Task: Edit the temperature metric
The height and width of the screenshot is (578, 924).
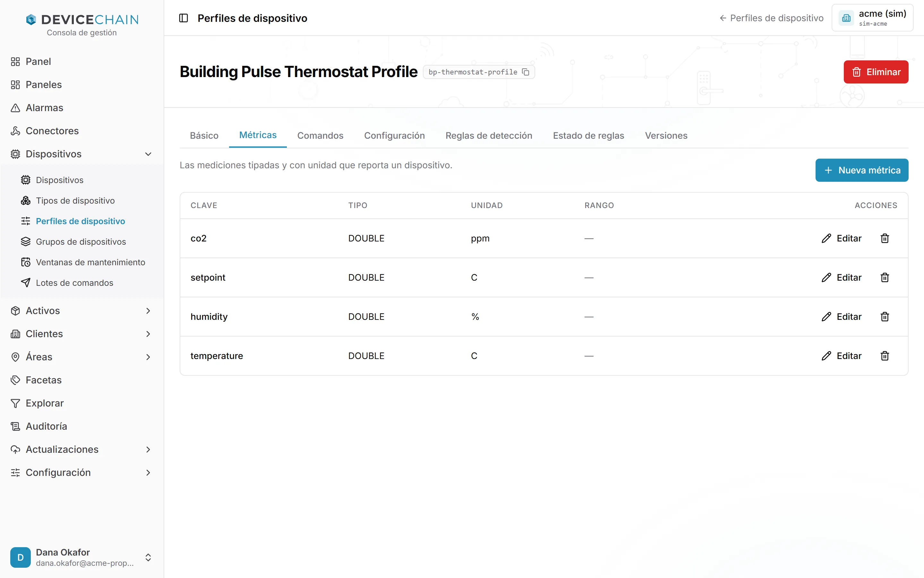Action: tap(842, 356)
